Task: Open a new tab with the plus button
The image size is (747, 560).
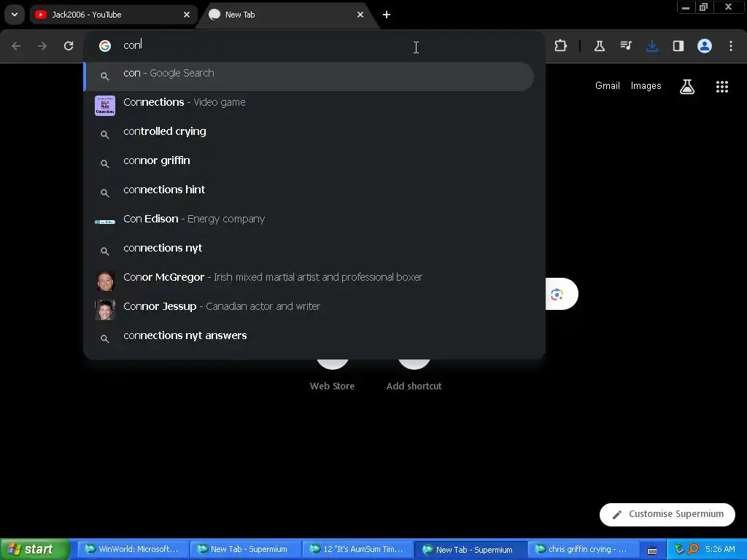Action: pos(387,15)
